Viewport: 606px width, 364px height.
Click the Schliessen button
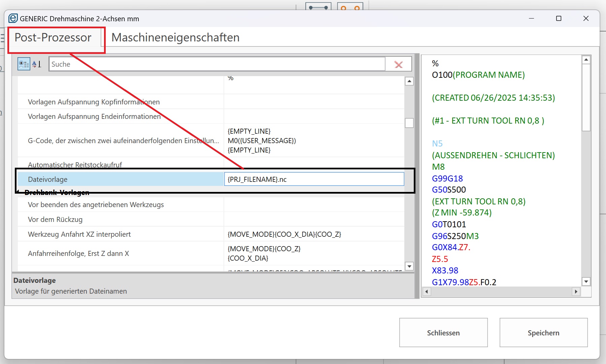click(x=443, y=333)
